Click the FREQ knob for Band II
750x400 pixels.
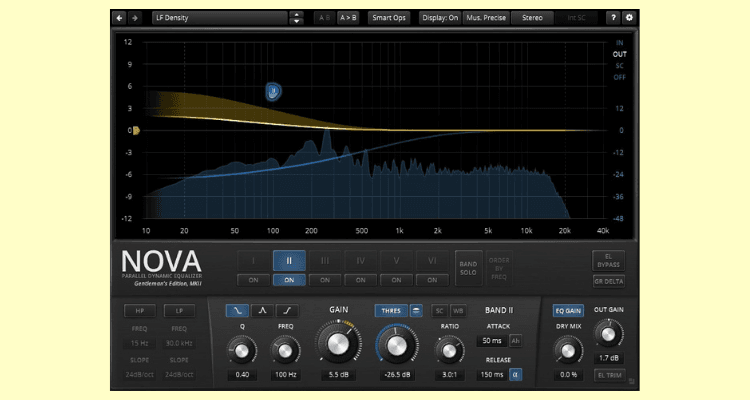tap(285, 351)
